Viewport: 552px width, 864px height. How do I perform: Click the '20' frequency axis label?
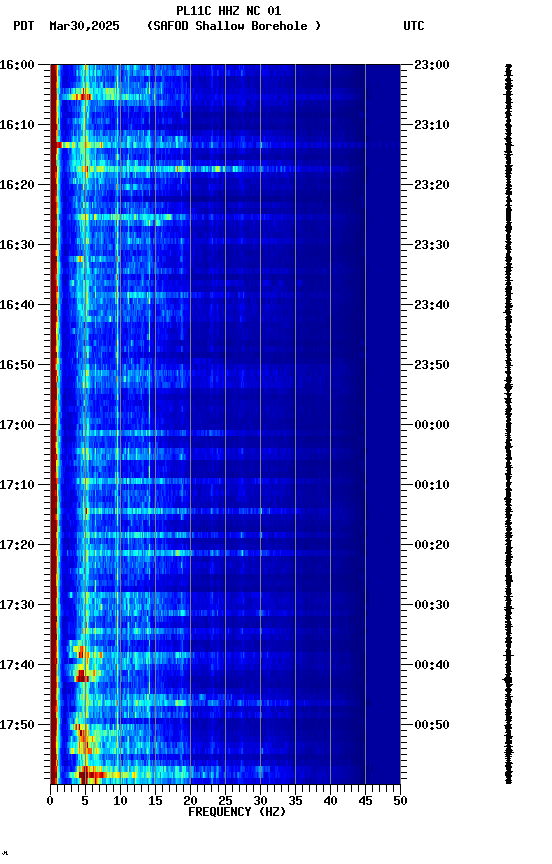pyautogui.click(x=190, y=801)
